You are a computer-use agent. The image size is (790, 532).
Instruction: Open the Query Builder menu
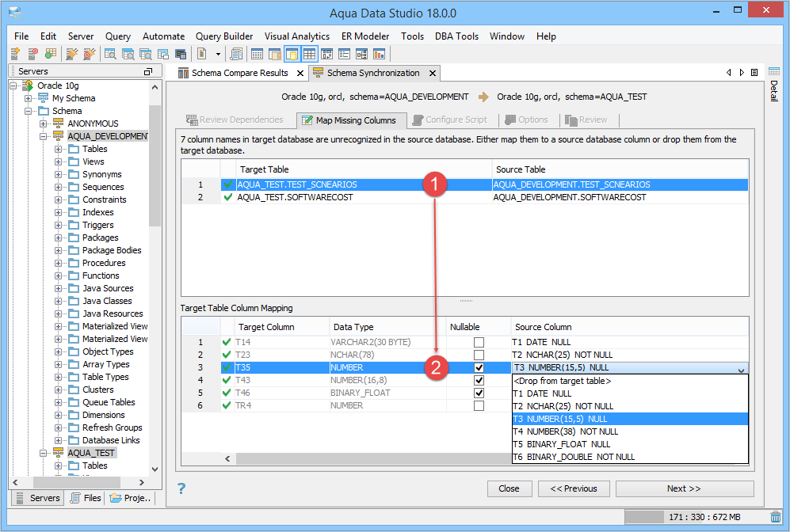(x=224, y=36)
